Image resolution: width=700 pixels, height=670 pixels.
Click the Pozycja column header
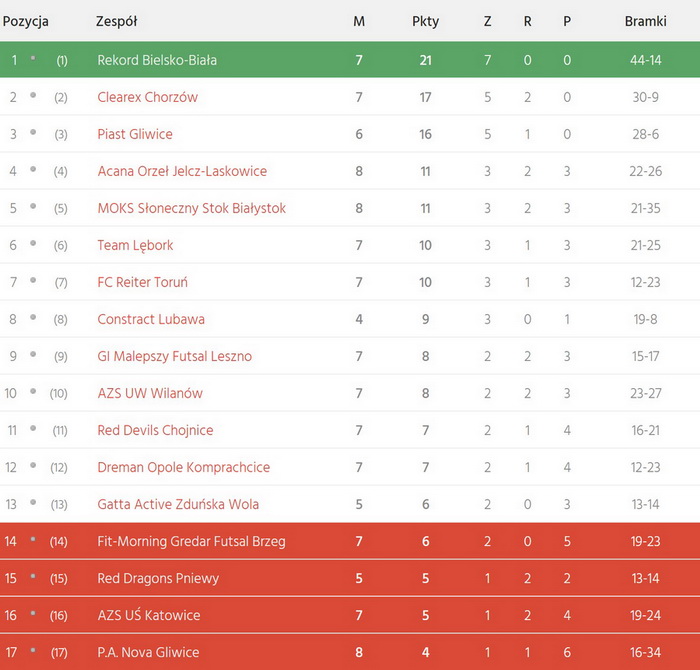26,21
